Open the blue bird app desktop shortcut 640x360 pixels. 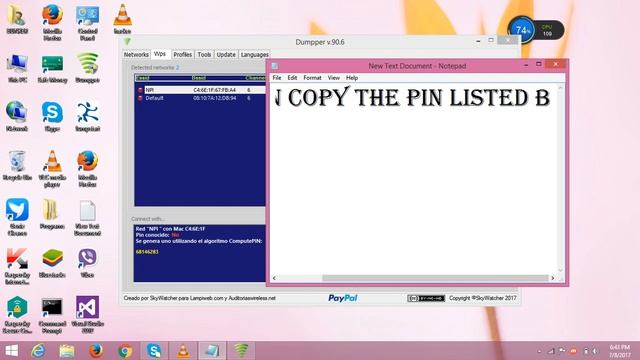[17, 217]
